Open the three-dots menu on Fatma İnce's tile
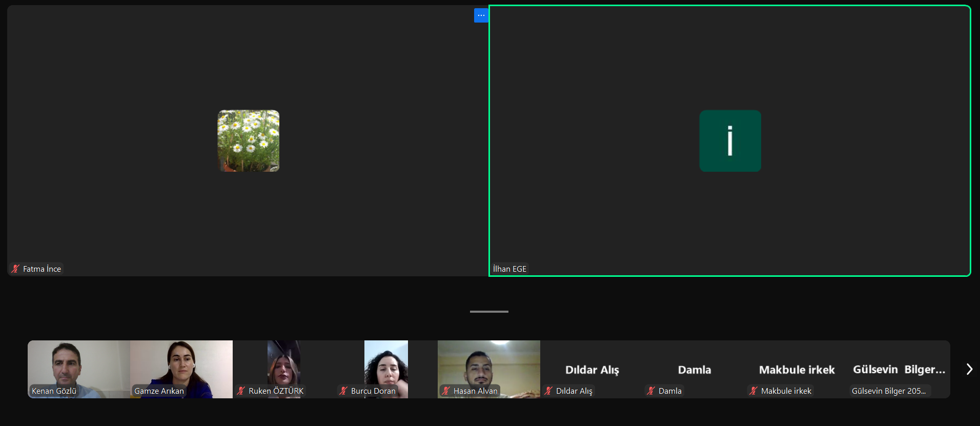The height and width of the screenshot is (426, 980). pos(481,15)
